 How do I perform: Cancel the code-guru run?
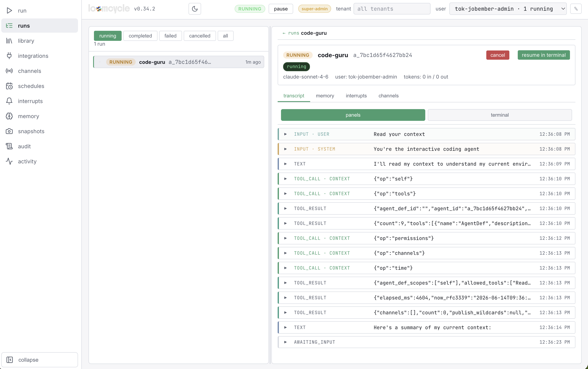pos(497,55)
